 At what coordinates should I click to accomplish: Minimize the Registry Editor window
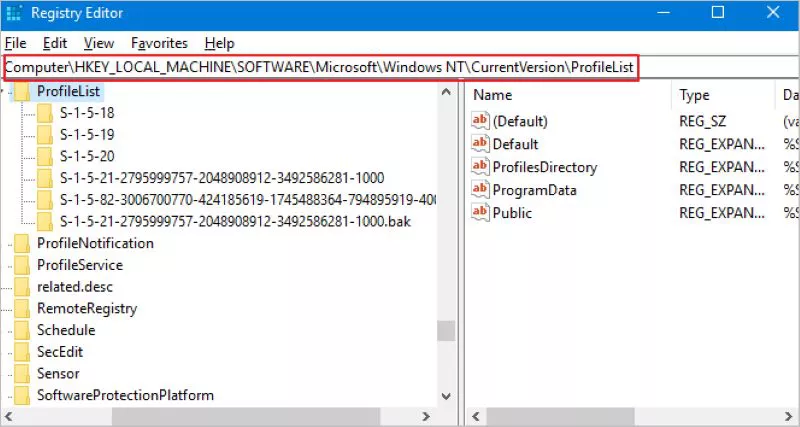663,12
